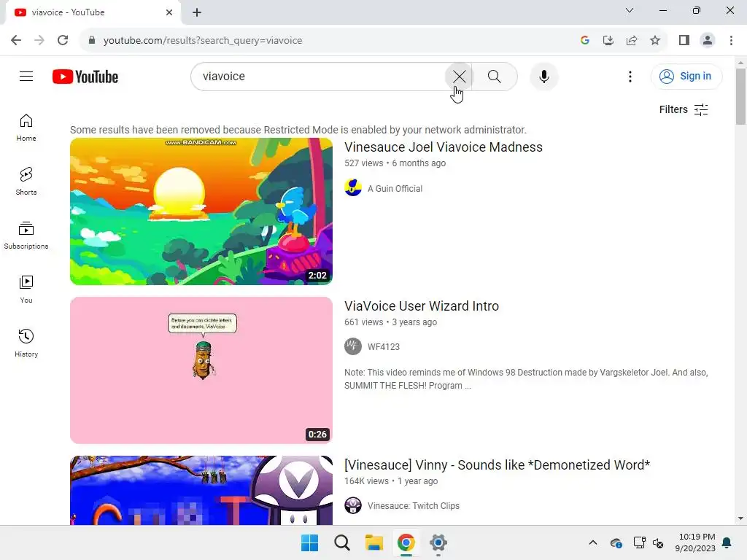Open the Vinesauce Vinny video thumbnail
Screen dimensions: 747x560
coord(201,491)
